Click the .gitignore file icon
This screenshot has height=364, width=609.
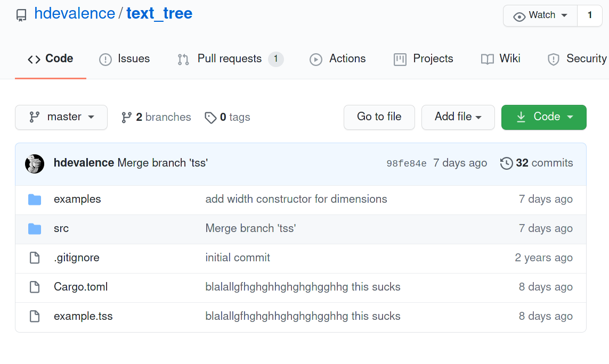coord(35,258)
